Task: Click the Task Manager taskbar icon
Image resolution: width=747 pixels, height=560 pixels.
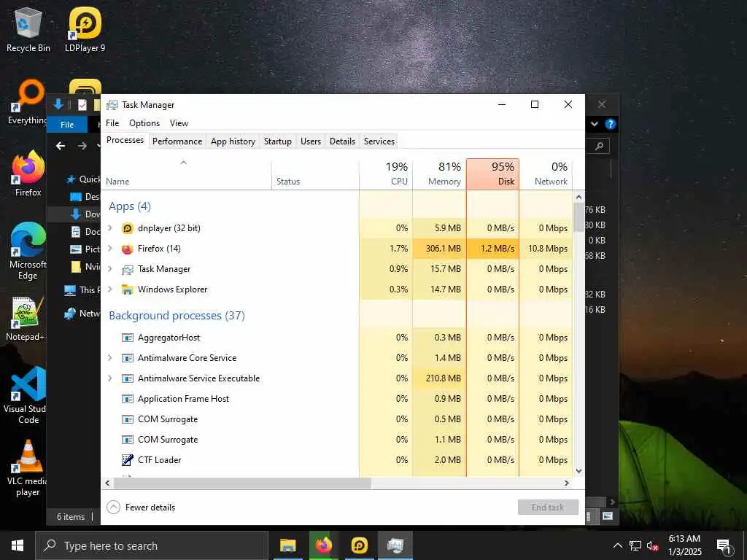Action: pos(395,545)
